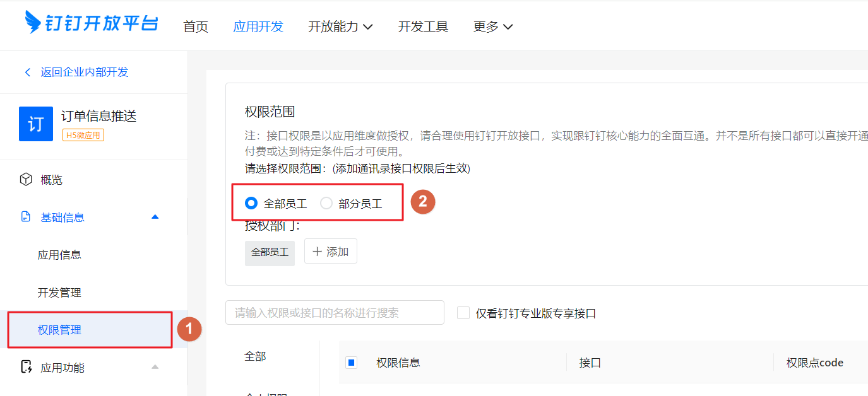Enable 仅看钉钉专业版专享接口 checkbox
The height and width of the screenshot is (396, 868).
463,313
